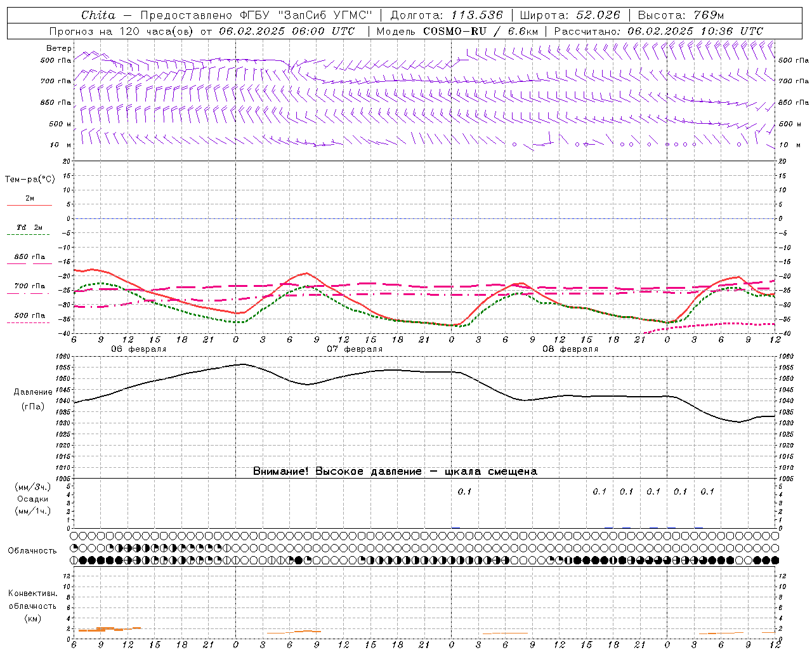Click the Осадки panel label
This screenshot has height=650, width=812.
33,499
